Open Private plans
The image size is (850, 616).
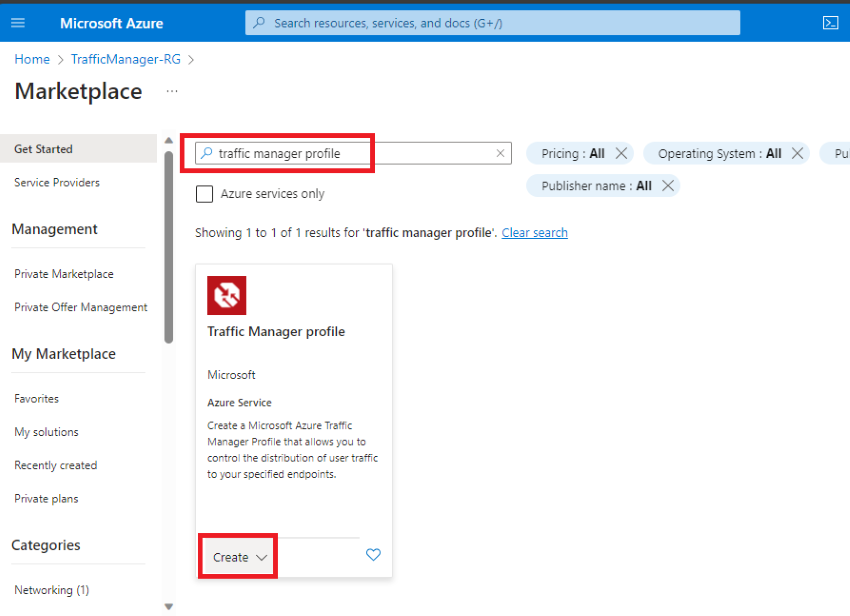pos(46,499)
